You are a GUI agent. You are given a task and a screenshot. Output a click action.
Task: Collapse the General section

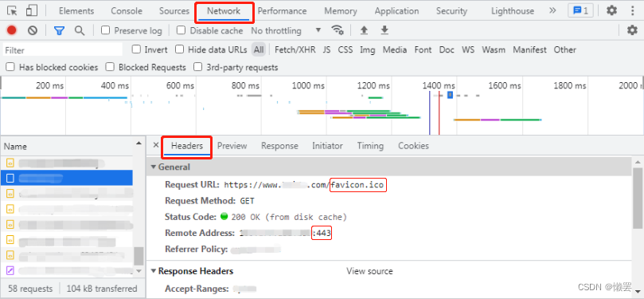coord(170,167)
